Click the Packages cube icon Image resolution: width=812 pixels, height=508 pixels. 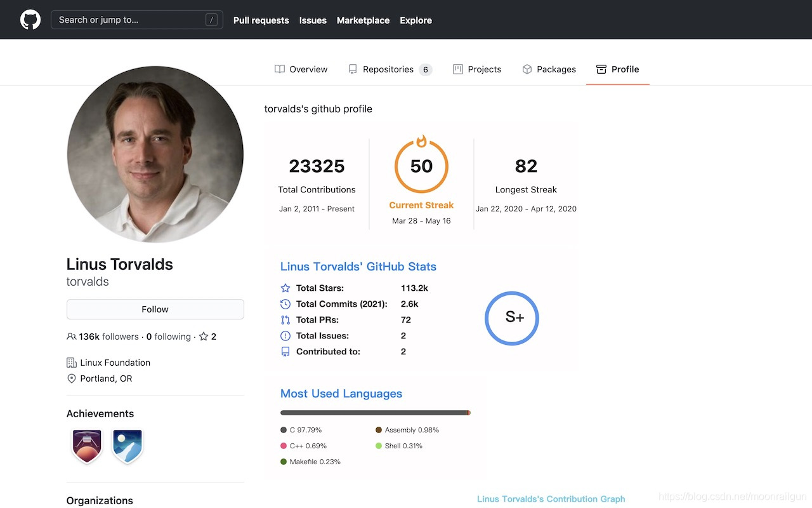click(x=527, y=69)
